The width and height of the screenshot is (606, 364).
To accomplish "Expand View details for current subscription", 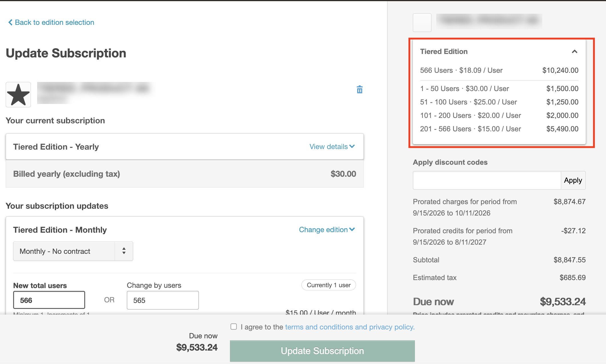I will pos(332,146).
